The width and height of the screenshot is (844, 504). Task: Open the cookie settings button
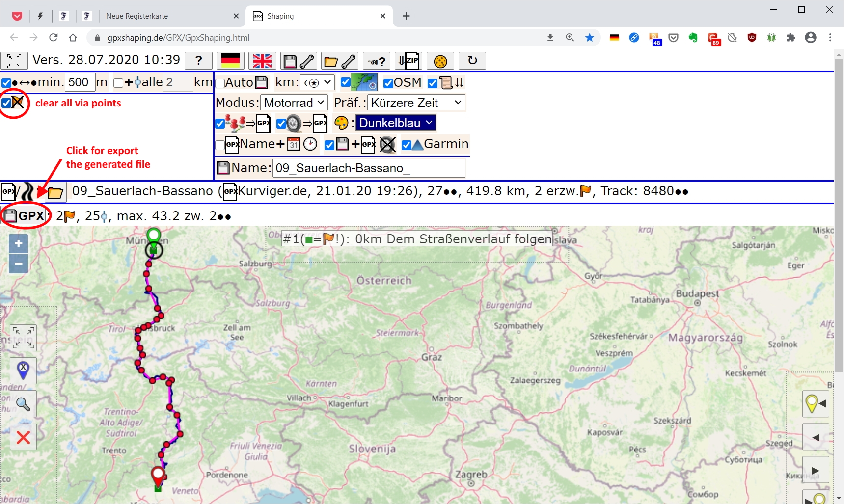click(x=440, y=61)
